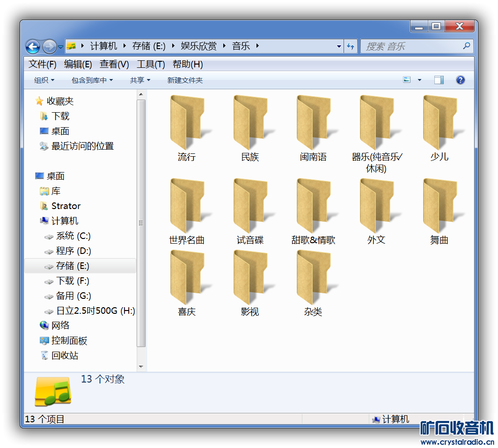
Task: Open the 民族 folder
Action: (x=250, y=129)
